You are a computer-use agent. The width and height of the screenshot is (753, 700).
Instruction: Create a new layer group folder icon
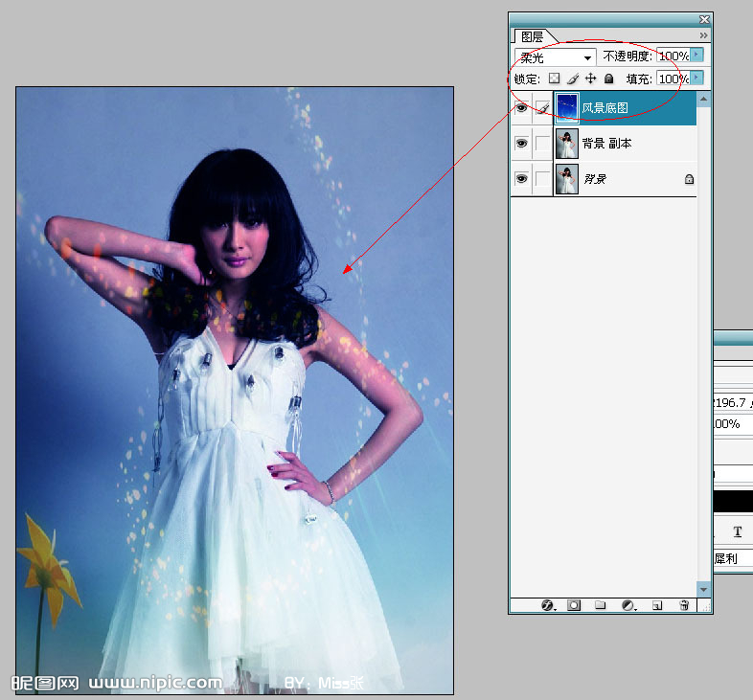pos(601,605)
